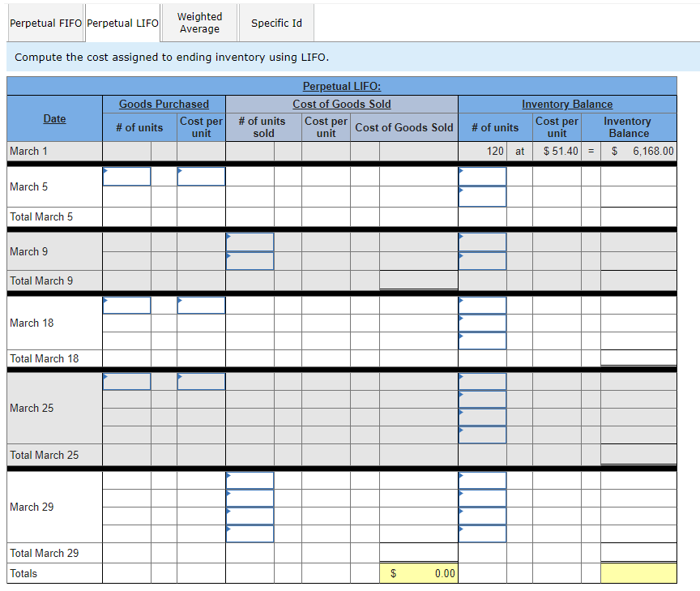Click the Date column header
Screen dimensions: 700x591
coord(54,119)
